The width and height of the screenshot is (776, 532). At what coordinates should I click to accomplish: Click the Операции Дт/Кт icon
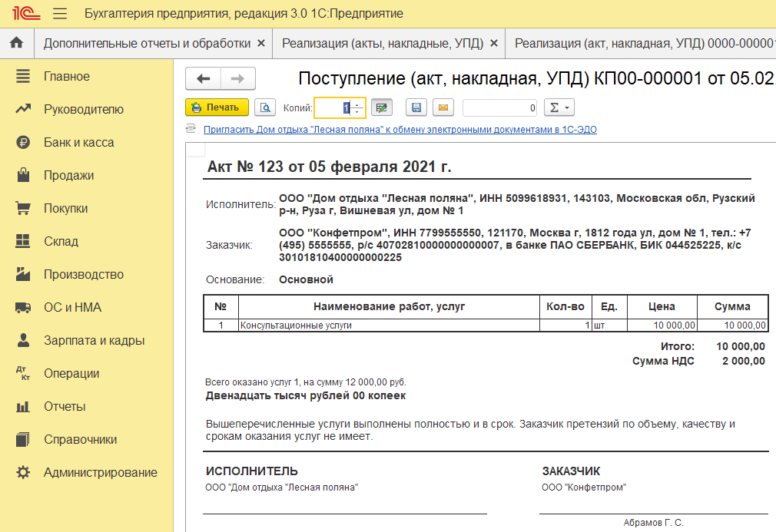coord(23,373)
